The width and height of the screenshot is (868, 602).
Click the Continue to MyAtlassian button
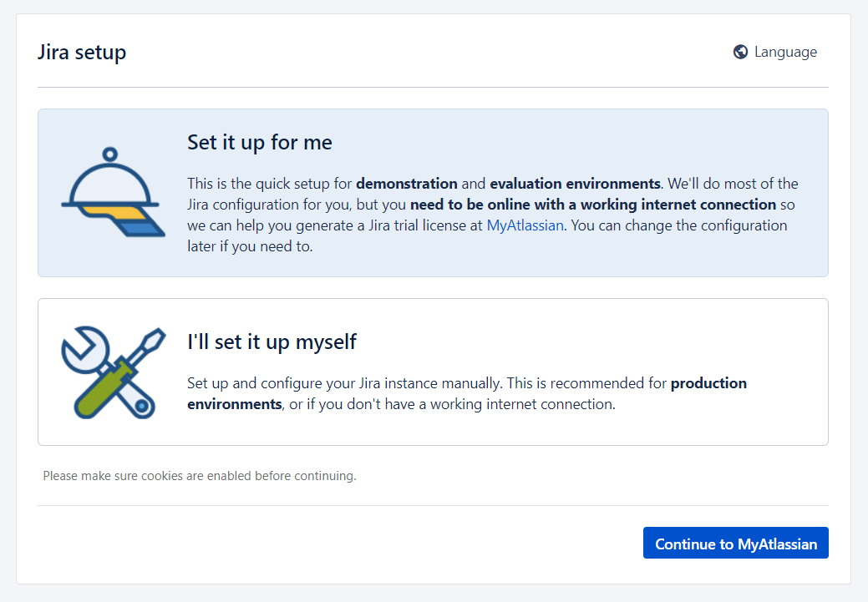pos(736,543)
